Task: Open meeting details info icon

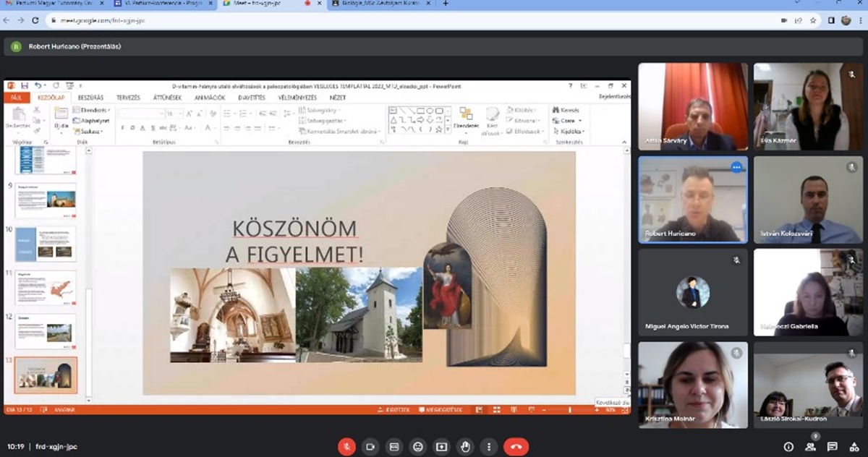Action: 788,446
